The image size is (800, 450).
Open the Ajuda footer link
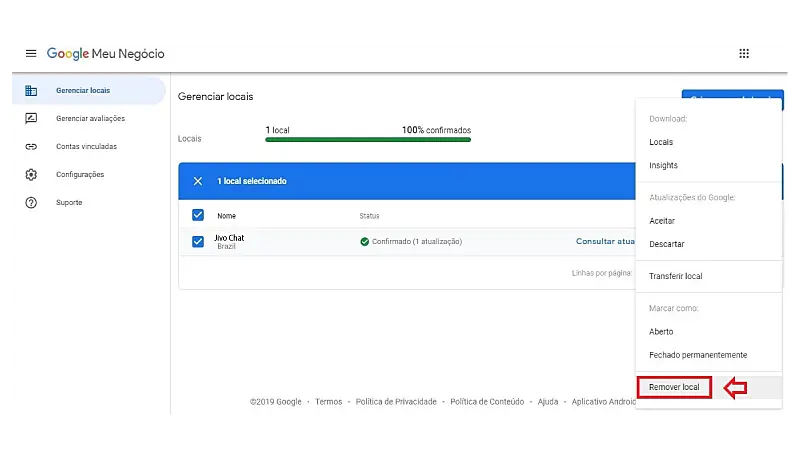(547, 402)
